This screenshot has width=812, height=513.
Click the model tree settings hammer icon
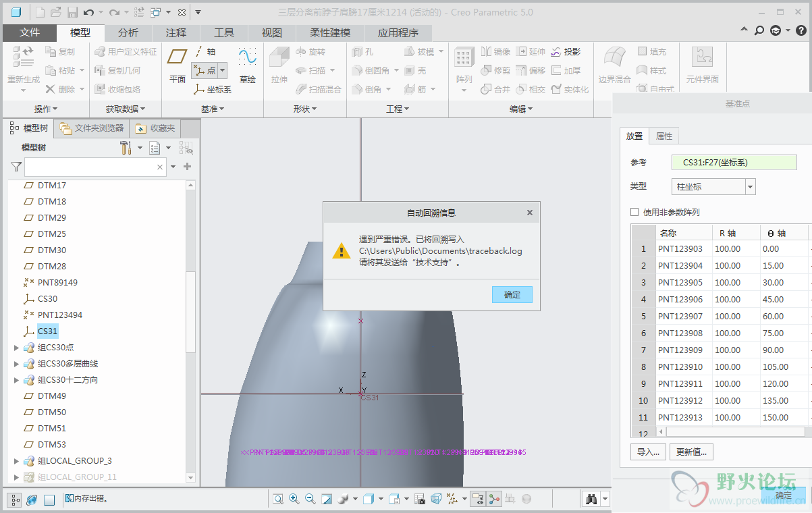coord(126,147)
